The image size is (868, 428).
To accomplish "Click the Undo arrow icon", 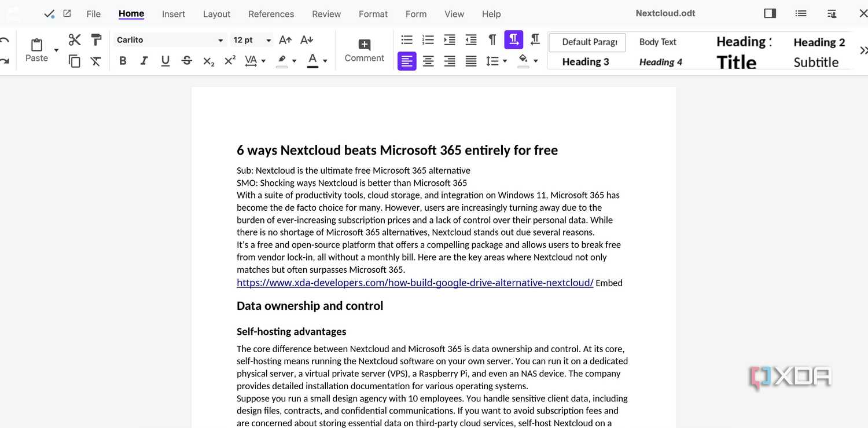I will coord(5,41).
